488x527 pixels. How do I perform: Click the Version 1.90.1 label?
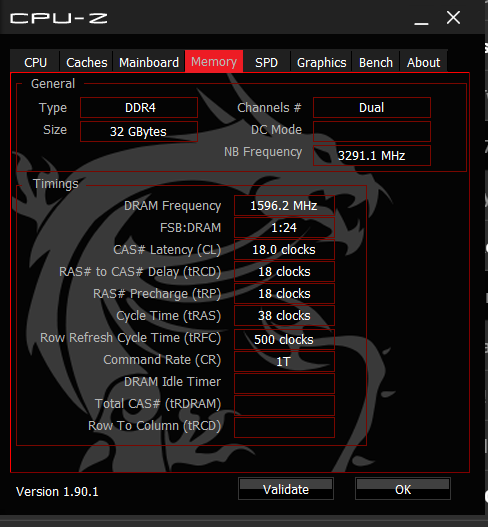pyautogui.click(x=57, y=492)
